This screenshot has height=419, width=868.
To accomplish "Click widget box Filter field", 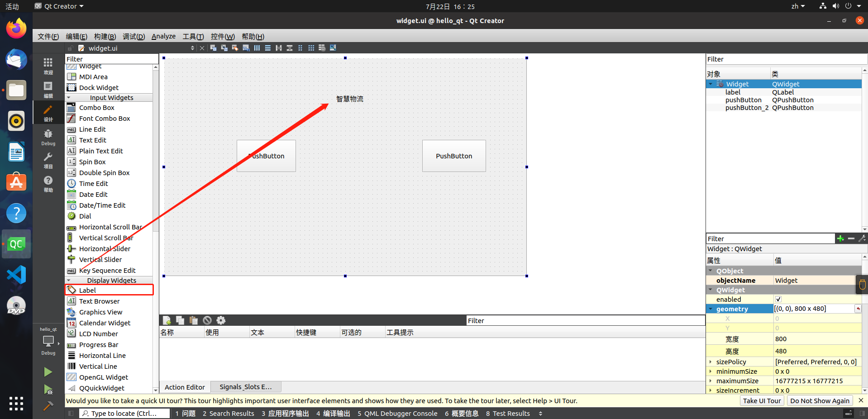I will tap(111, 59).
